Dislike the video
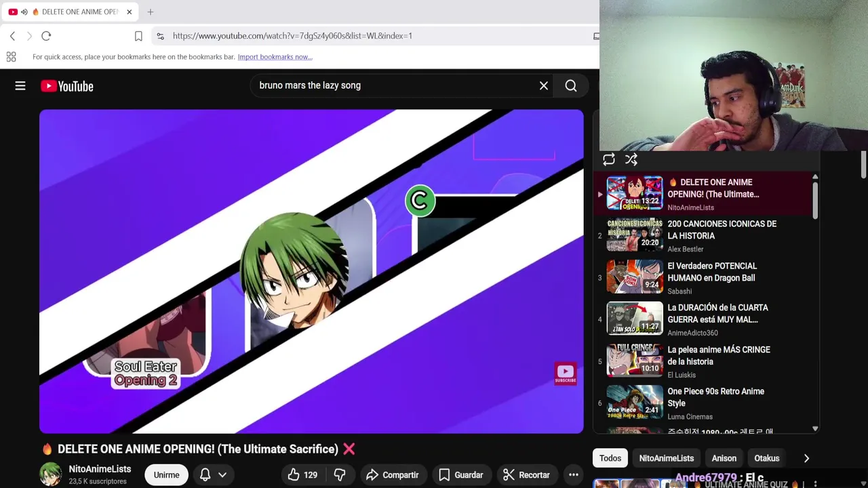 (340, 475)
